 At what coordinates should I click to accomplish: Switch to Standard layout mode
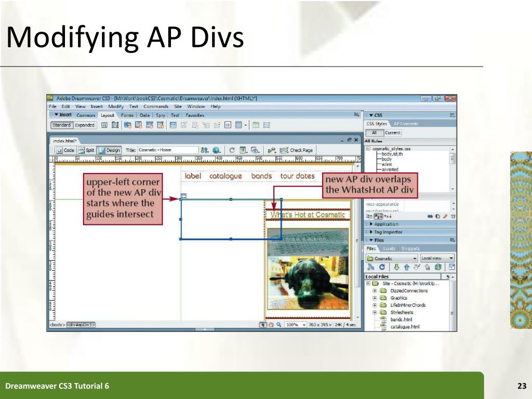click(x=61, y=125)
